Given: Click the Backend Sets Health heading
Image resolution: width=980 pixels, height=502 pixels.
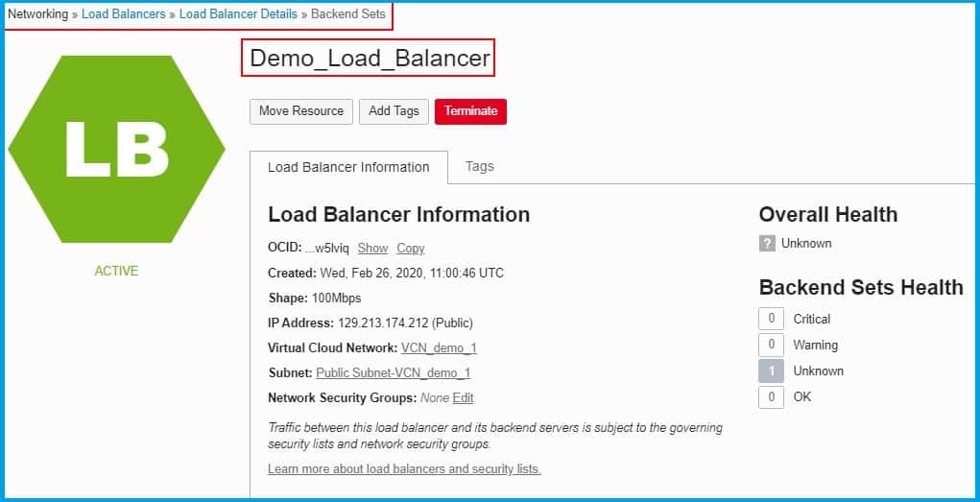Looking at the screenshot, I should [x=861, y=288].
